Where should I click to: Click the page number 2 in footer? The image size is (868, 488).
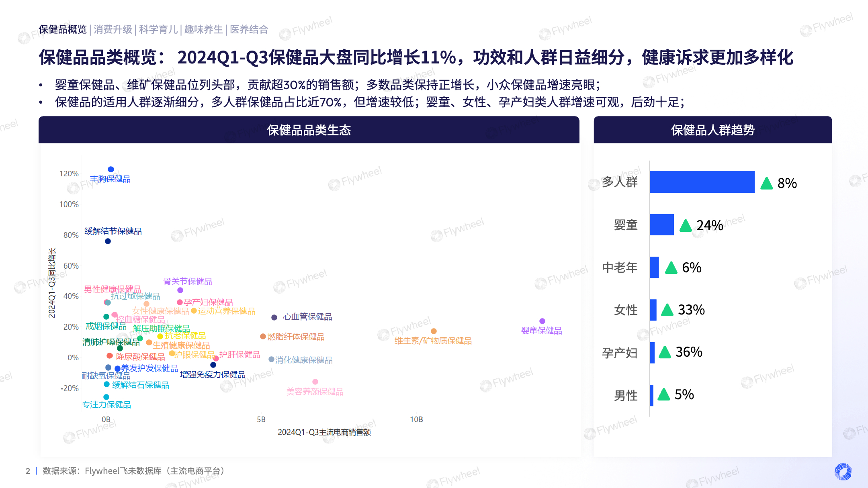tap(28, 471)
